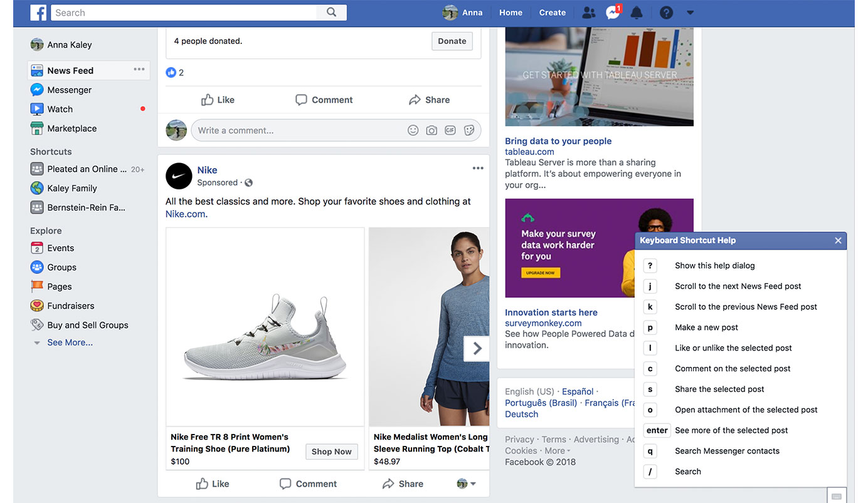The image size is (868, 503).
Task: Follow the Nike.com link in post
Action: [x=185, y=214]
